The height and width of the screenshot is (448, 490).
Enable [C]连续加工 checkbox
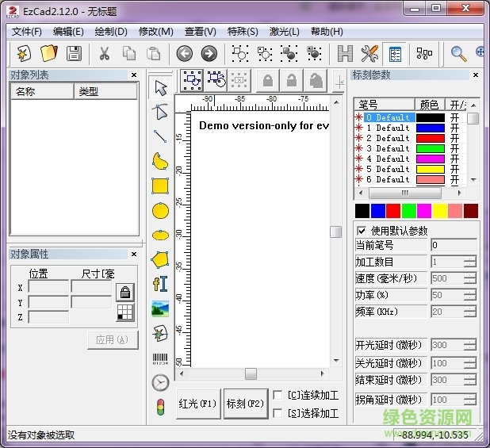click(278, 395)
